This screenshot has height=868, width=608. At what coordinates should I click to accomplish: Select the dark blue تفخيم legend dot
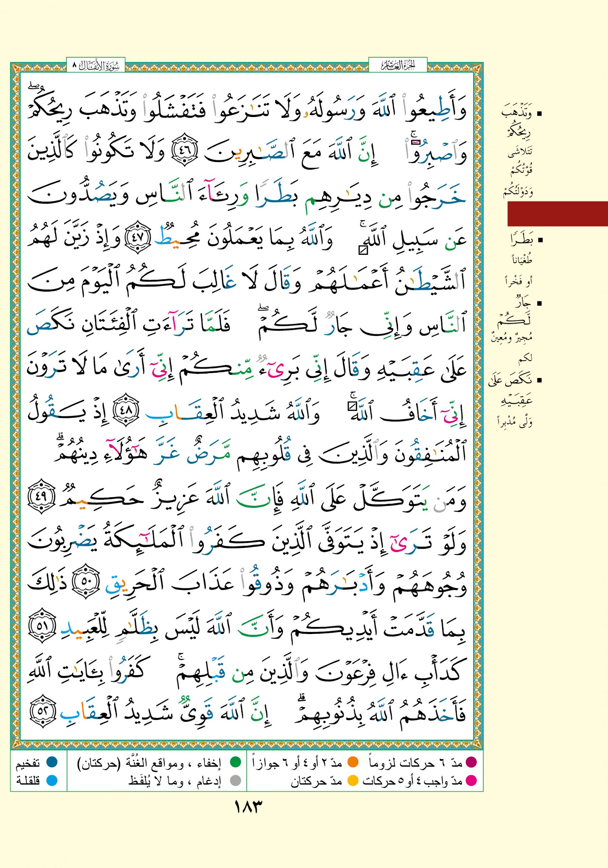click(x=52, y=762)
